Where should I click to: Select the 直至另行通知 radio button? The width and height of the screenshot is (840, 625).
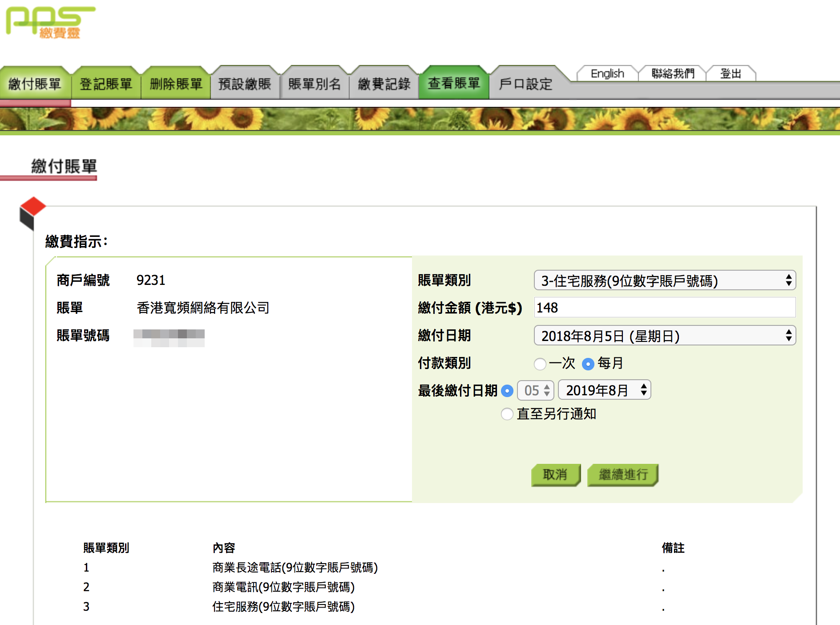coord(507,414)
